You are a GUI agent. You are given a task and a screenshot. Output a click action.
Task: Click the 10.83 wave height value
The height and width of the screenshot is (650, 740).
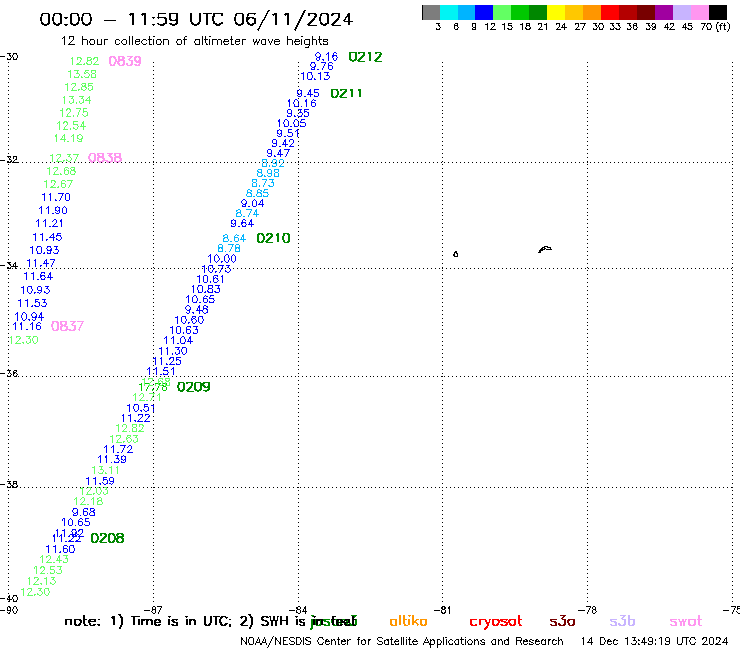coord(206,289)
